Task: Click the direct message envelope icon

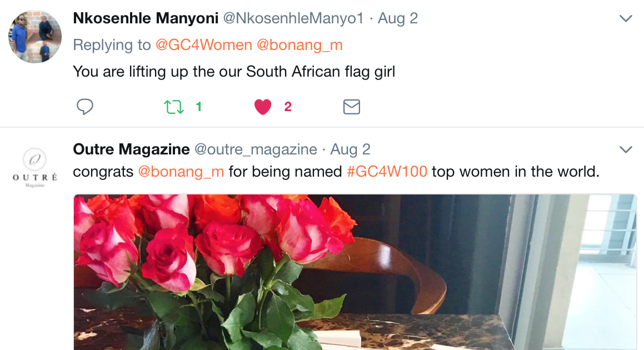Action: [351, 107]
